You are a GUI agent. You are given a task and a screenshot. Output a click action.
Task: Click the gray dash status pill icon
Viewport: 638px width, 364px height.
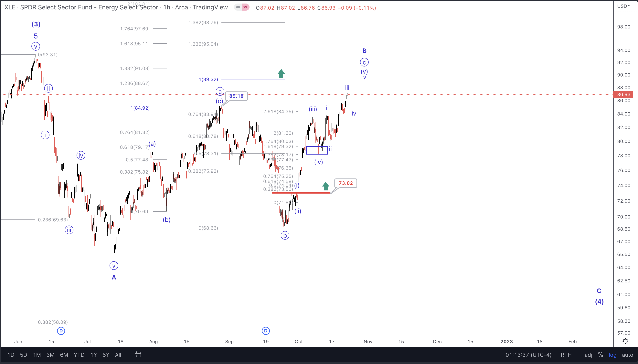(x=238, y=7)
